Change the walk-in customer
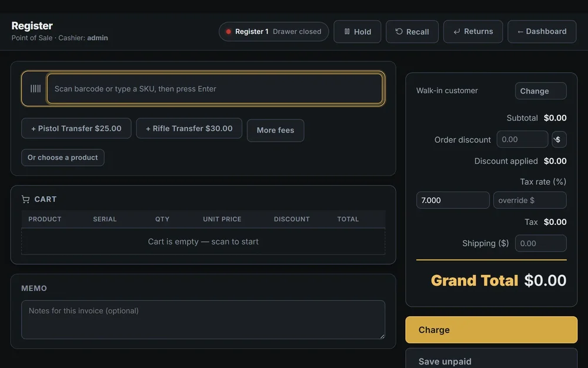The height and width of the screenshot is (368, 588). (540, 91)
